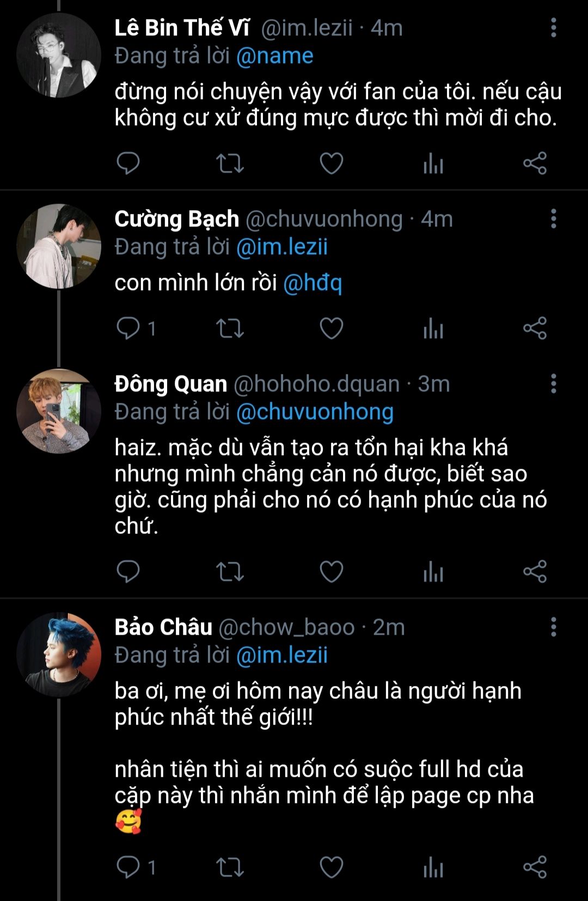Open the @chuvuonhong reply-to link

coord(315,412)
